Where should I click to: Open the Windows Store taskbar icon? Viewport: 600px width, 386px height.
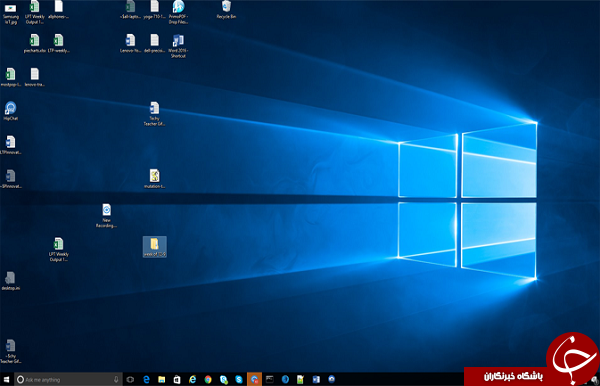[177, 379]
